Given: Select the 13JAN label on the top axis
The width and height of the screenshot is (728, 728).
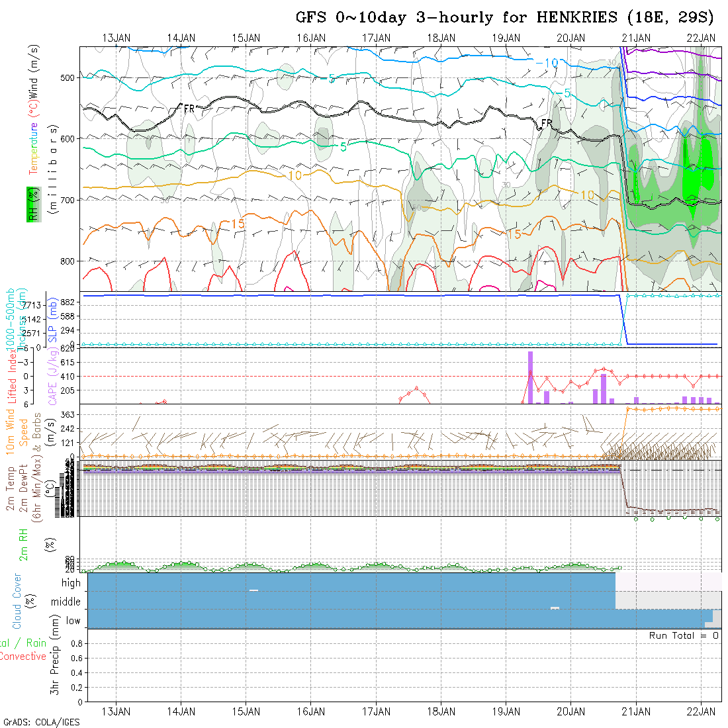Looking at the screenshot, I should pos(116,38).
